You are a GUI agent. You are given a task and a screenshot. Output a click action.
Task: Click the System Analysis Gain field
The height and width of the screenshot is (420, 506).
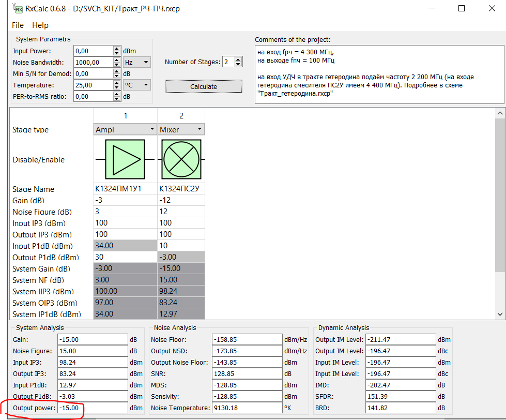(93, 340)
